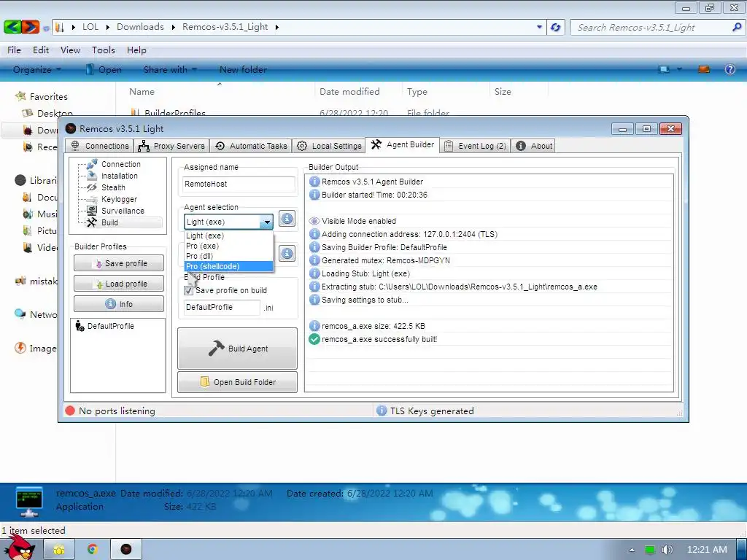This screenshot has width=747, height=560.
Task: Choose Pro (shellcode) from dropdown list
Action: [x=228, y=266]
